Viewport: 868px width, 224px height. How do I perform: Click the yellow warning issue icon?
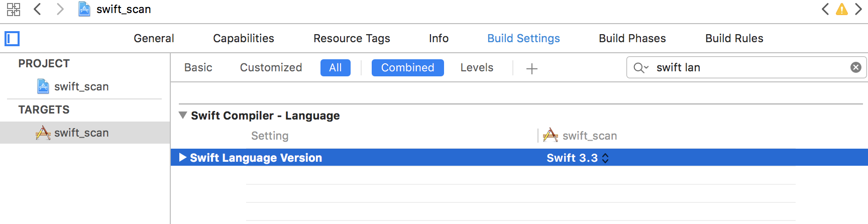[x=842, y=9]
